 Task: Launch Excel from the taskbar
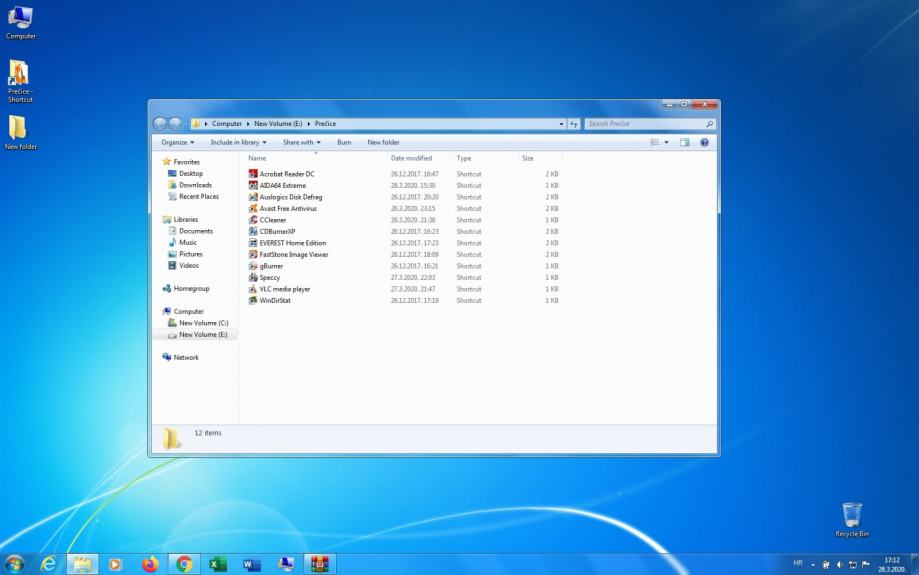pyautogui.click(x=217, y=564)
